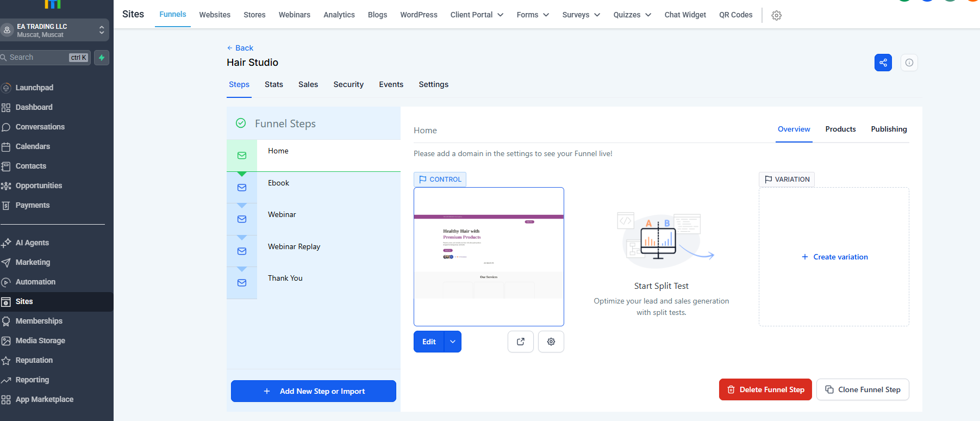Screen dimensions: 980x421
Task: Click the Back link
Action: 240,48
